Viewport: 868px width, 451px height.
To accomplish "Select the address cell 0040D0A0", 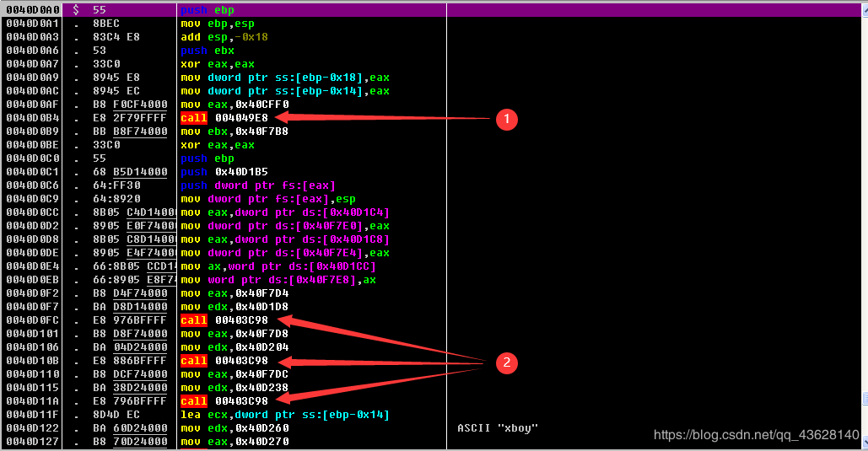I will click(x=33, y=10).
